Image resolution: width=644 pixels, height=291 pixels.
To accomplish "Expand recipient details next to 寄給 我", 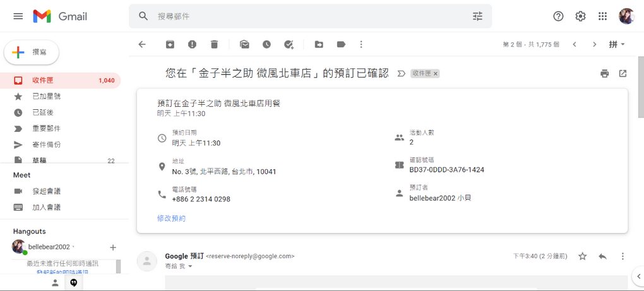I will [190, 266].
